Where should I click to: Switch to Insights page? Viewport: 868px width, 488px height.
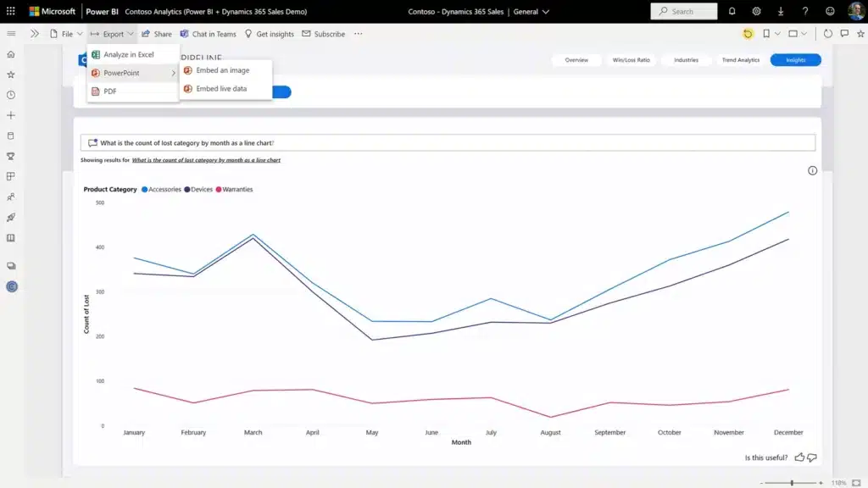795,60
